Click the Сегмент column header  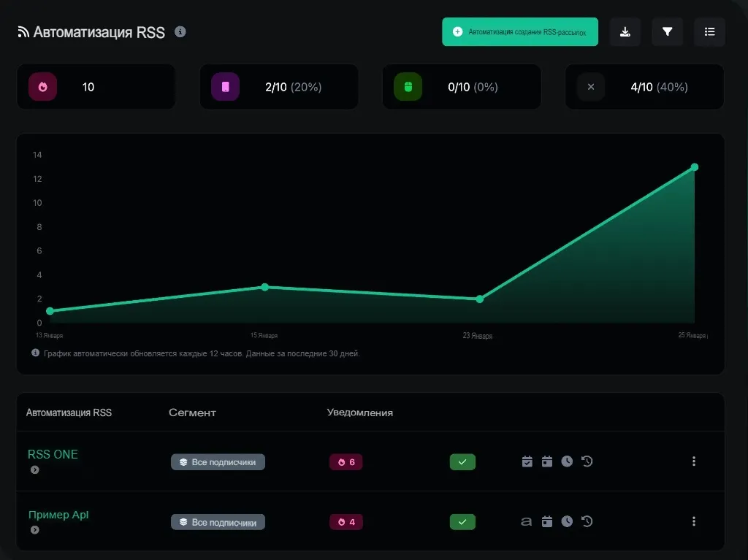click(192, 413)
